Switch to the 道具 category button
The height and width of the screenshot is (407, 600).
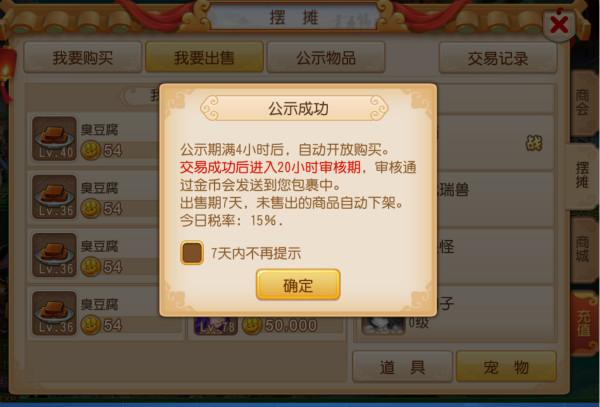[x=402, y=367]
